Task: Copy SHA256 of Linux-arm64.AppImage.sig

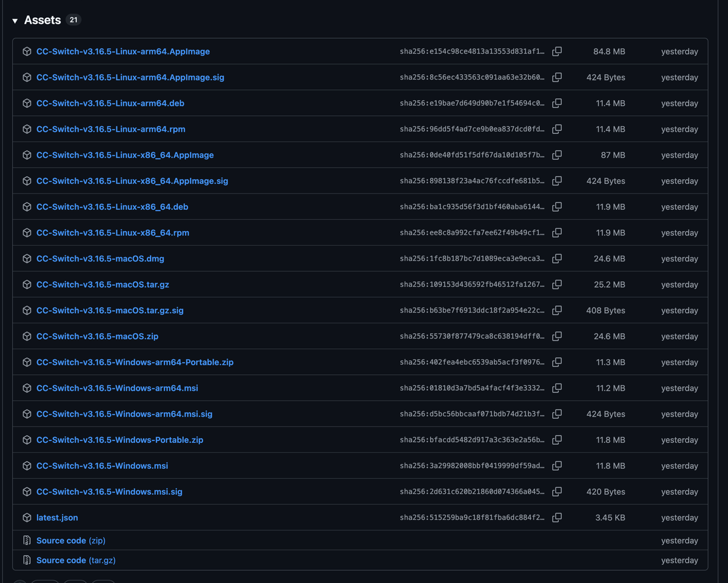Action: pos(557,78)
